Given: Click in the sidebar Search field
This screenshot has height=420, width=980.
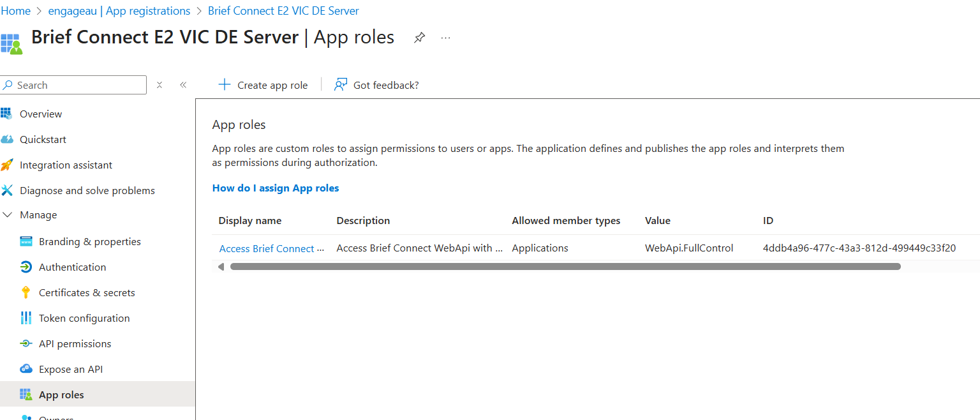Looking at the screenshot, I should coord(73,85).
